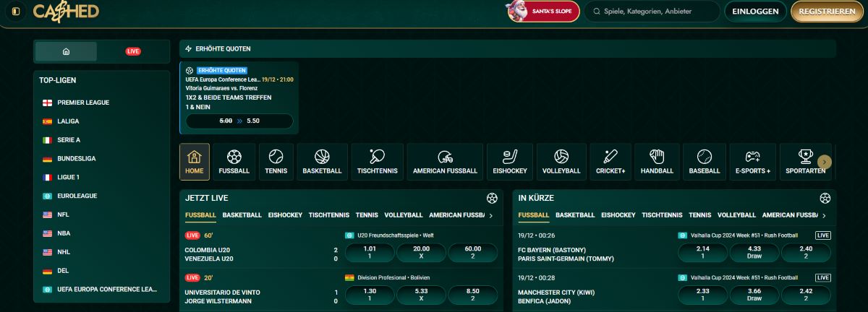
Task: Bet on Manchester City (Kiwi) at 2.33
Action: pyautogui.click(x=702, y=295)
